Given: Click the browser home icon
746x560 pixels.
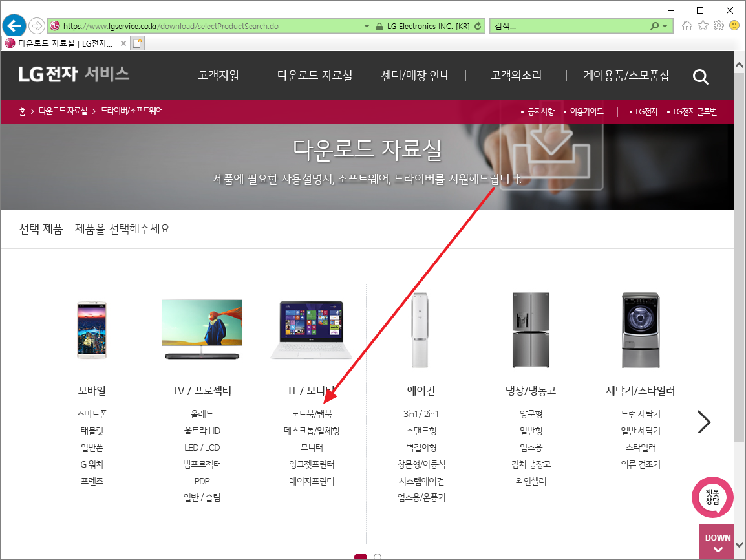Looking at the screenshot, I should (x=687, y=26).
